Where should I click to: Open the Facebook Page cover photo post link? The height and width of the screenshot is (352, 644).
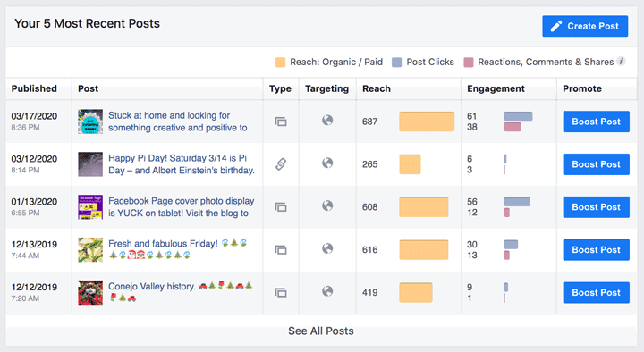point(181,206)
